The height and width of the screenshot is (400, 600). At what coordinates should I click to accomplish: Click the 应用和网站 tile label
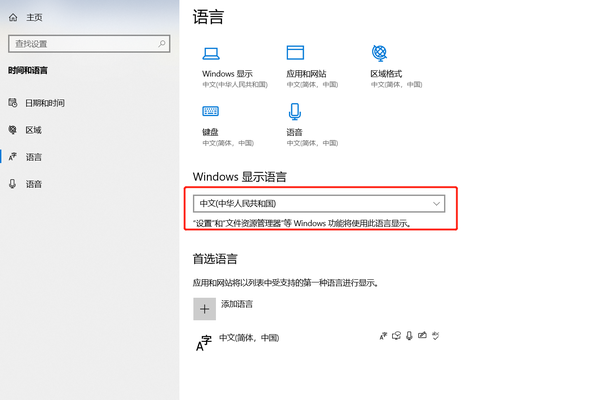pyautogui.click(x=306, y=73)
